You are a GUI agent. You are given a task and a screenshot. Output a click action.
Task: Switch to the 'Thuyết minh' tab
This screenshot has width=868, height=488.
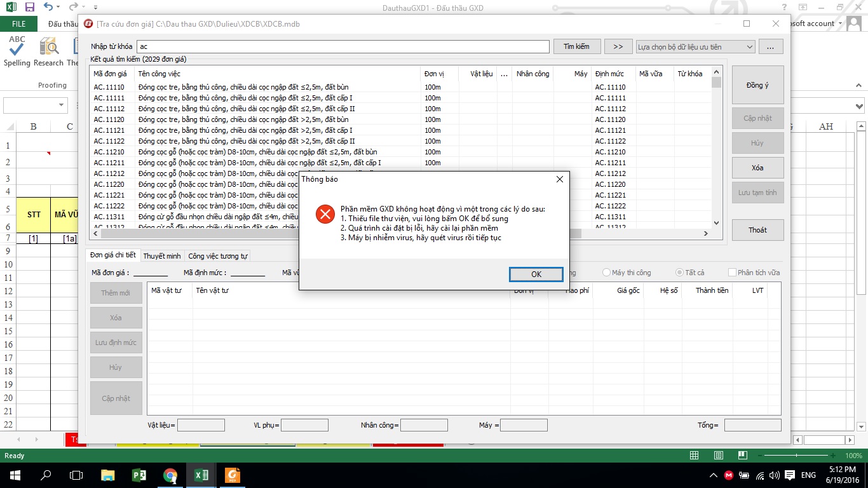point(162,256)
